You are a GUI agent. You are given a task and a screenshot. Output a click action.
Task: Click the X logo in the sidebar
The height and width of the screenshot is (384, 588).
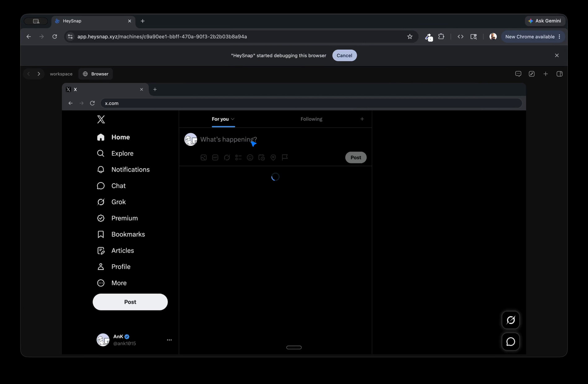(x=101, y=119)
